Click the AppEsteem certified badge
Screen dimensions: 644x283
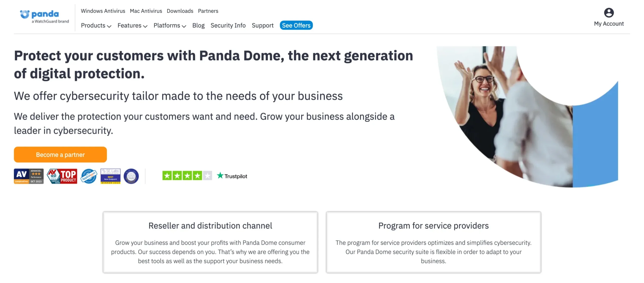coord(89,176)
